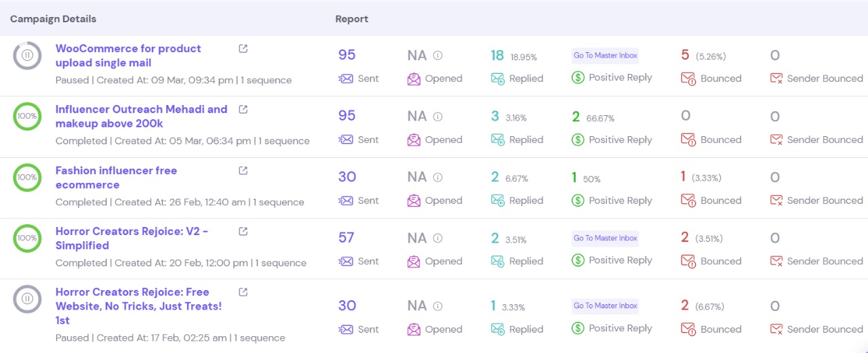Click Go To Master Inbox in WooCommerce row
This screenshot has height=353, width=868.
605,56
